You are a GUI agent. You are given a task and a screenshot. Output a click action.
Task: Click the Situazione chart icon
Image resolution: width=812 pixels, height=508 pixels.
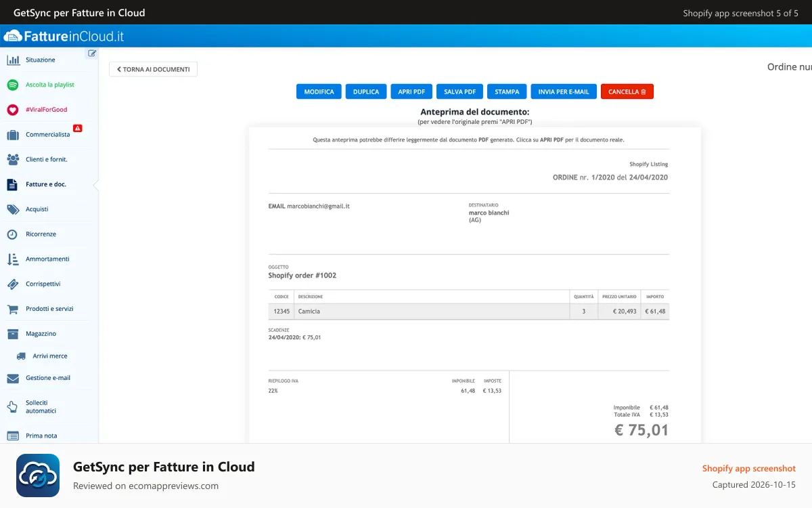pyautogui.click(x=13, y=60)
